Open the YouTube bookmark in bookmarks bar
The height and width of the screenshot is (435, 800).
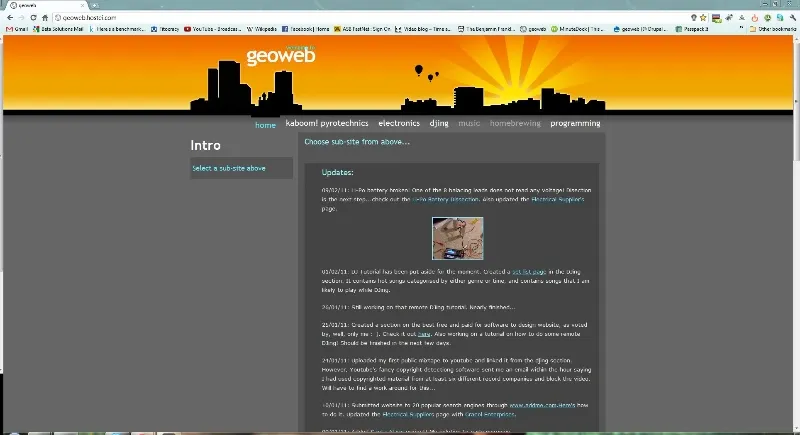pos(212,30)
